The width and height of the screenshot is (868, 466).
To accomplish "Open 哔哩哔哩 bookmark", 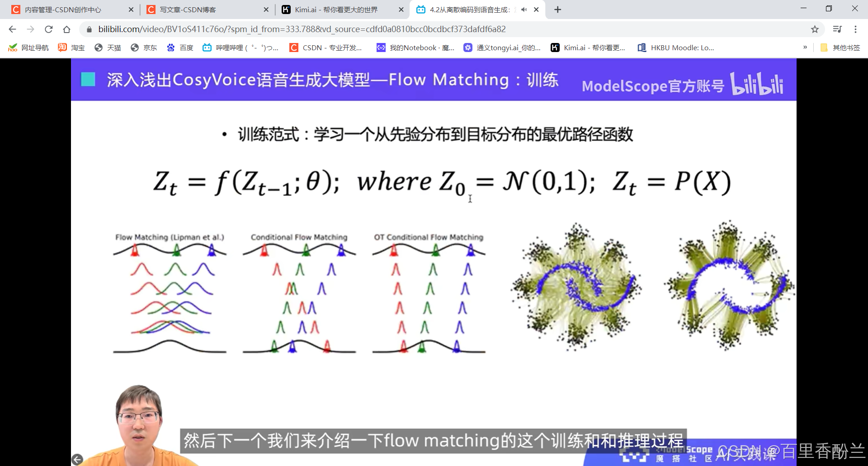I will pos(241,48).
